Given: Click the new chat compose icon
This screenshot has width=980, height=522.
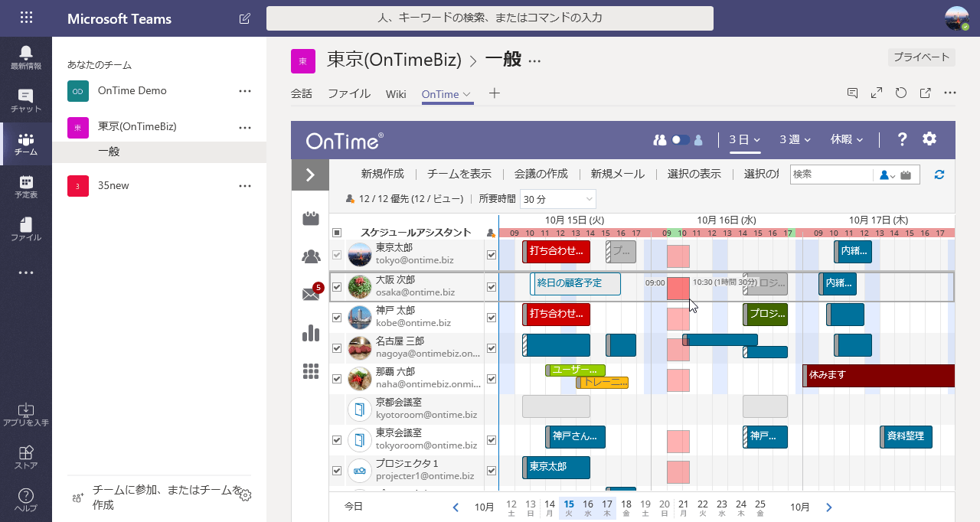Looking at the screenshot, I should [244, 18].
